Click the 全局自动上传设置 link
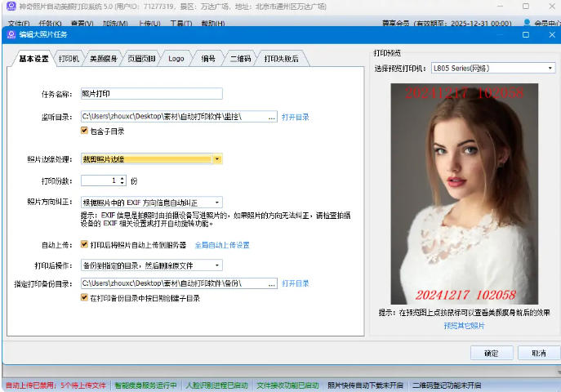Screen dimensions: 561x392 click(x=221, y=245)
